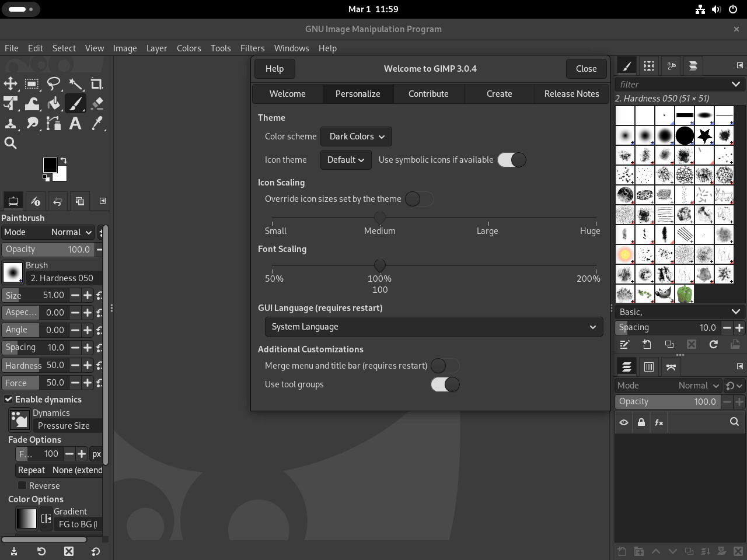Choose the Clone tool in the toolbox
Viewport: 747px width, 560px height.
pyautogui.click(x=11, y=123)
